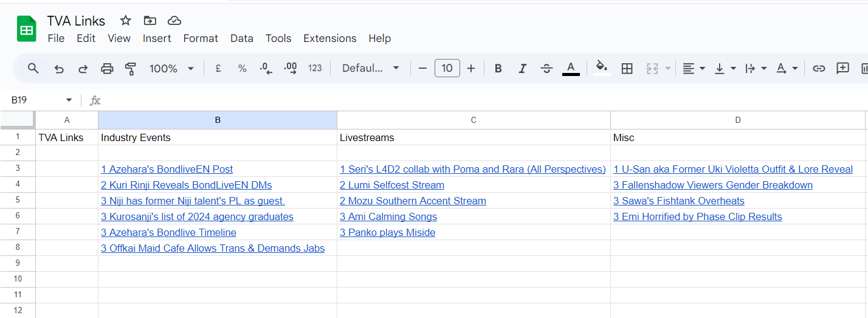This screenshot has width=868, height=318.
Task: Open the Extensions menu
Action: pyautogui.click(x=330, y=38)
